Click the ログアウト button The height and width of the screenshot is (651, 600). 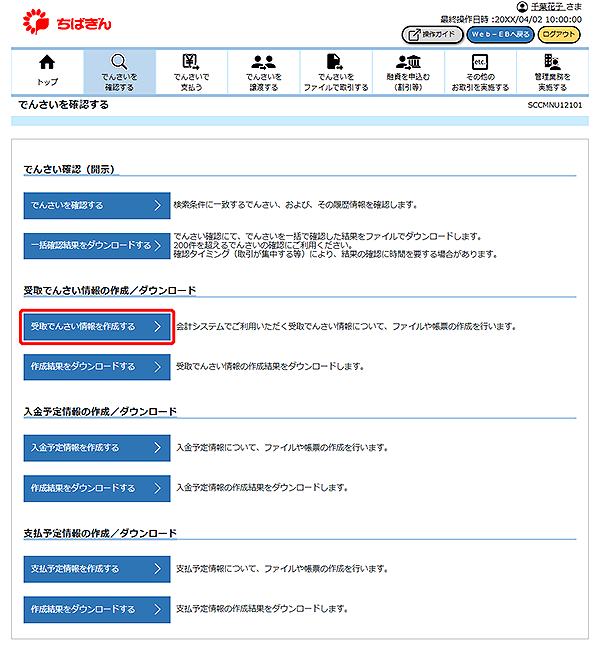pos(559,34)
